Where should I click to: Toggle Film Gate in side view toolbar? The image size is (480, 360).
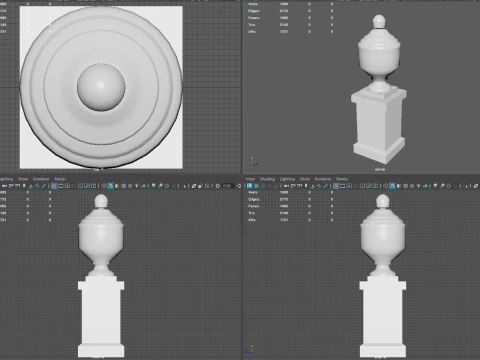(342, 186)
